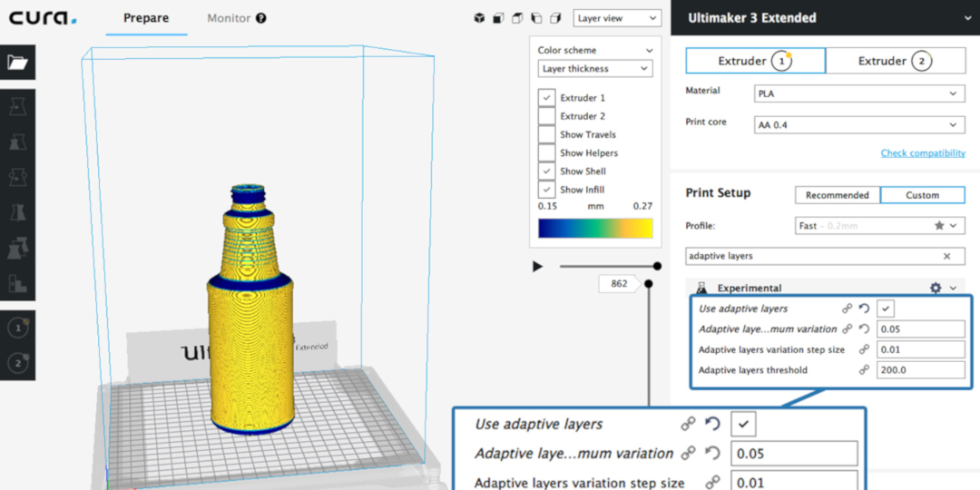This screenshot has height=490, width=980.
Task: Open the Check compatibility link
Action: [x=923, y=153]
